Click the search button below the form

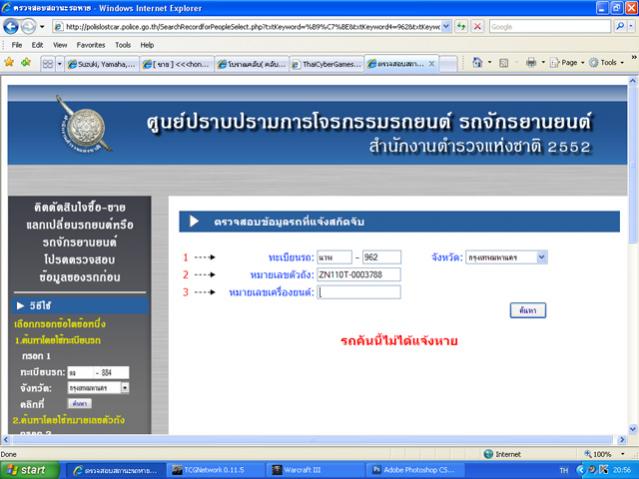point(527,311)
